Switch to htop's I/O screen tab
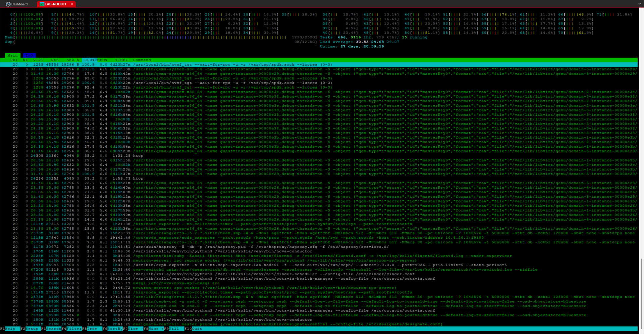The image size is (644, 334). (29, 55)
